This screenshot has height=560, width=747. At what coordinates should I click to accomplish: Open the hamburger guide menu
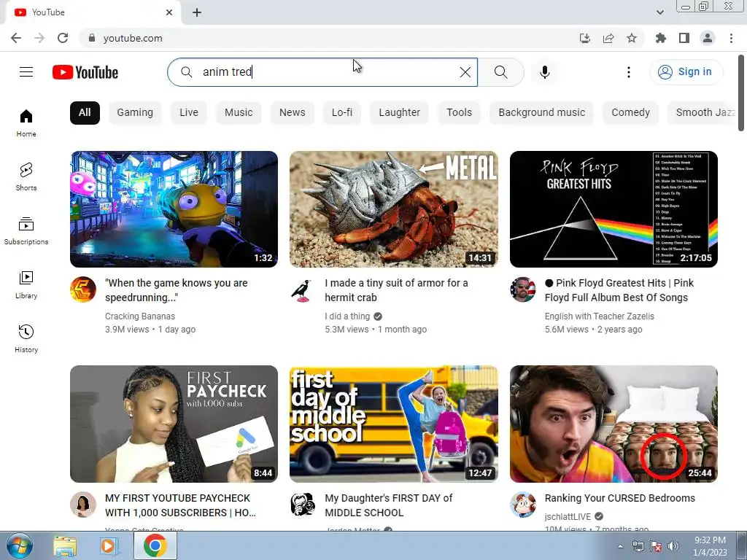point(26,72)
